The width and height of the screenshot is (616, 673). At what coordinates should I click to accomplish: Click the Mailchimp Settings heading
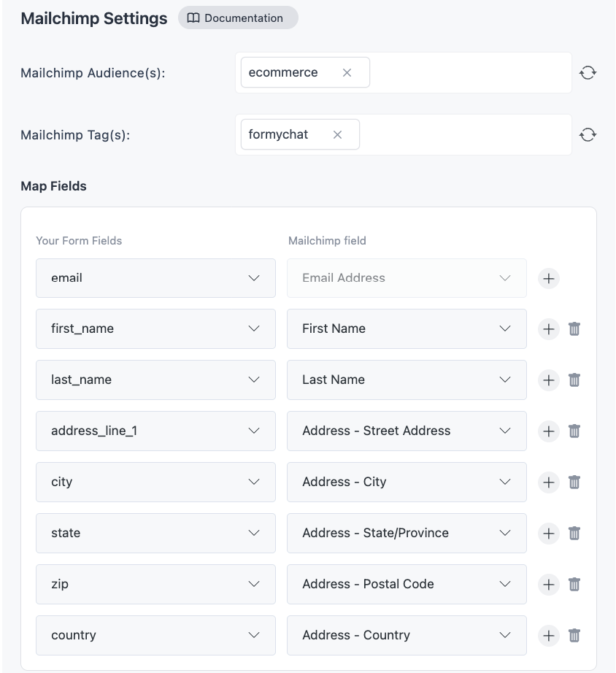pos(94,19)
